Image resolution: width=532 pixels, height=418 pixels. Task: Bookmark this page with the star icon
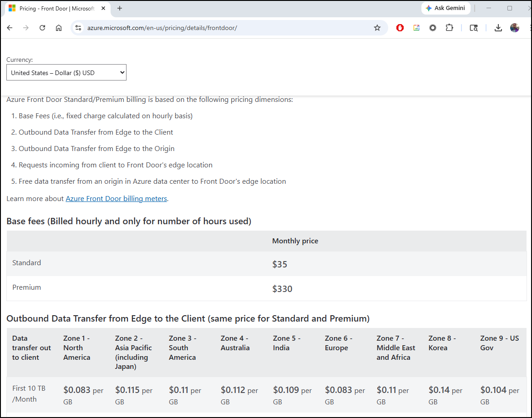[x=377, y=28]
